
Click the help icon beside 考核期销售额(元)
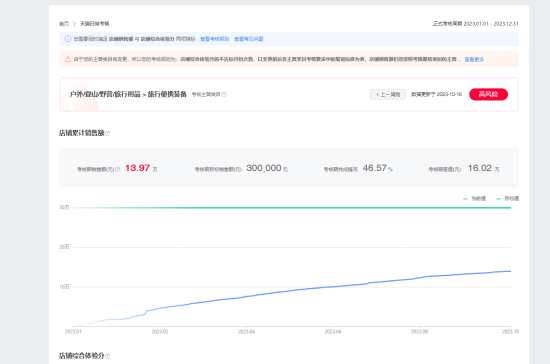click(x=118, y=169)
